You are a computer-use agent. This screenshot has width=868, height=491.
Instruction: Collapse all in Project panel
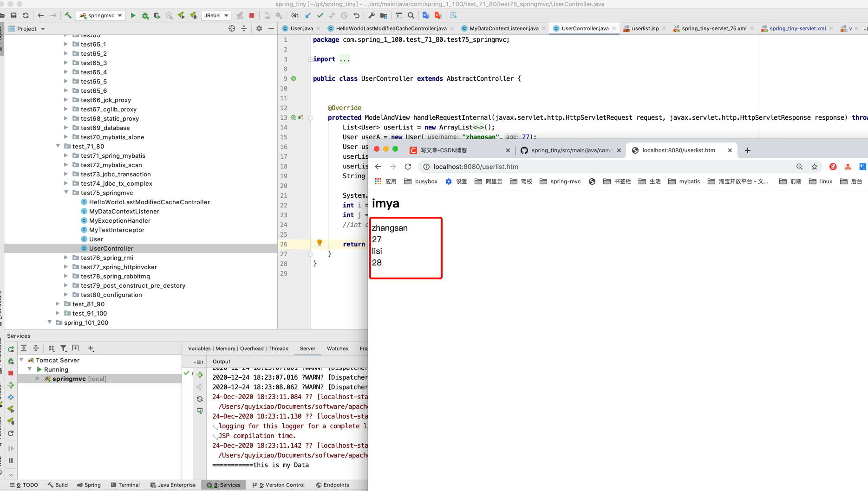pos(244,29)
